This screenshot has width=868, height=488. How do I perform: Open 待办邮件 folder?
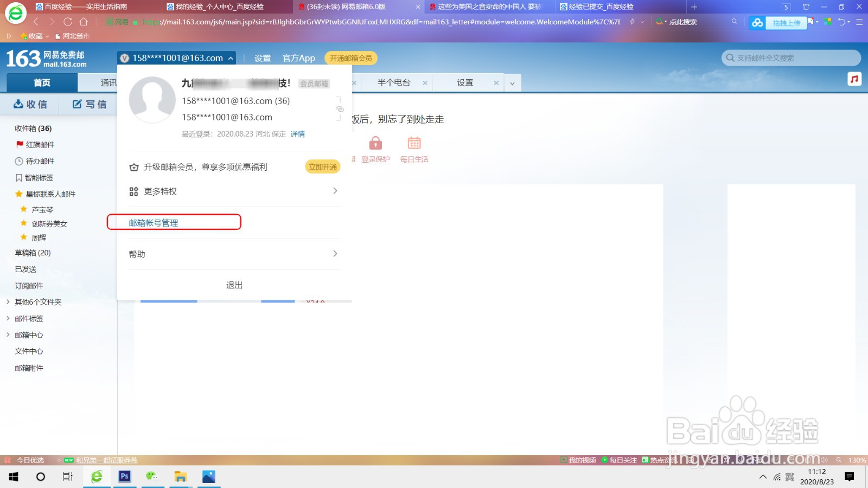[40, 161]
